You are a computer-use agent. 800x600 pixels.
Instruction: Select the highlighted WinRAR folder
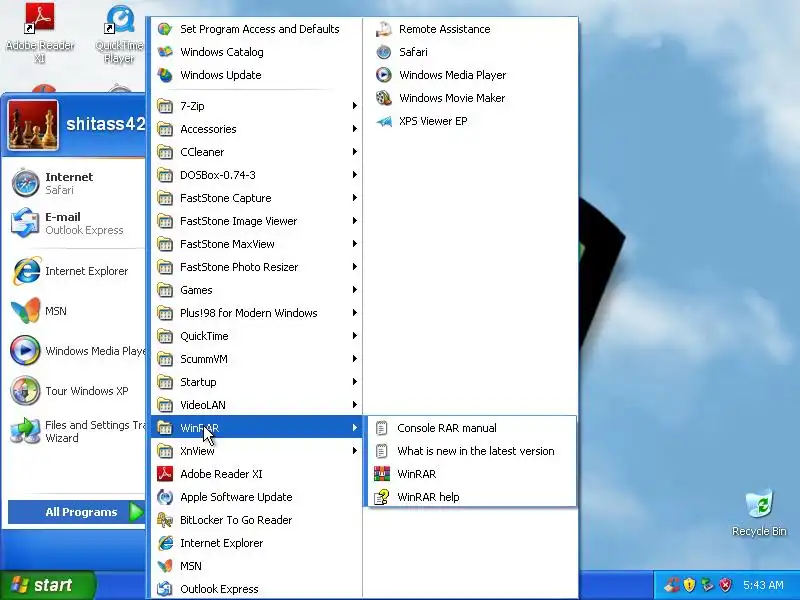[256, 428]
